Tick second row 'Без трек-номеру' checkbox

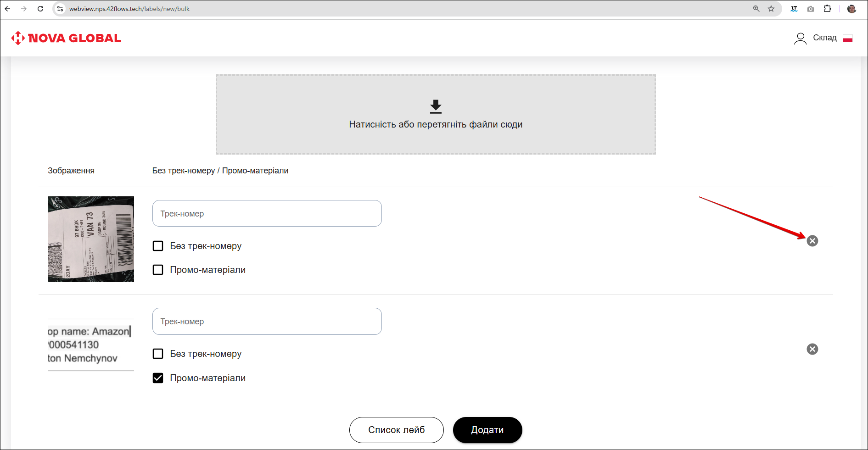pos(158,354)
